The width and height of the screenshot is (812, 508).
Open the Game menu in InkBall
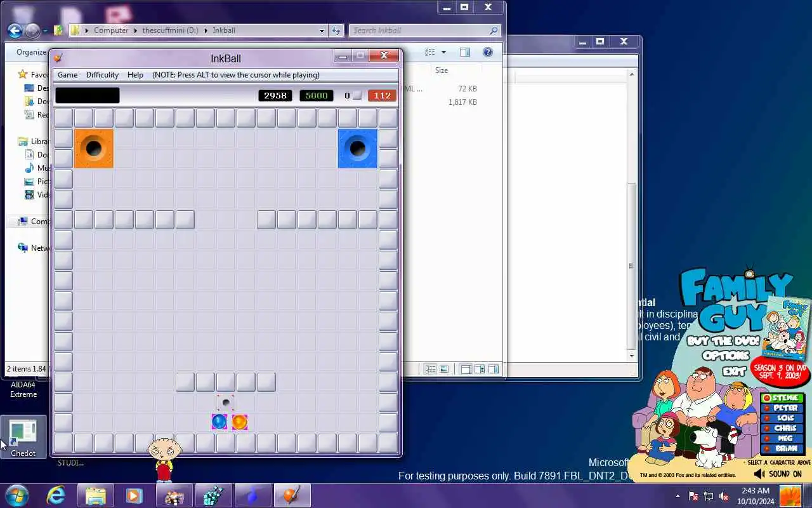point(67,75)
